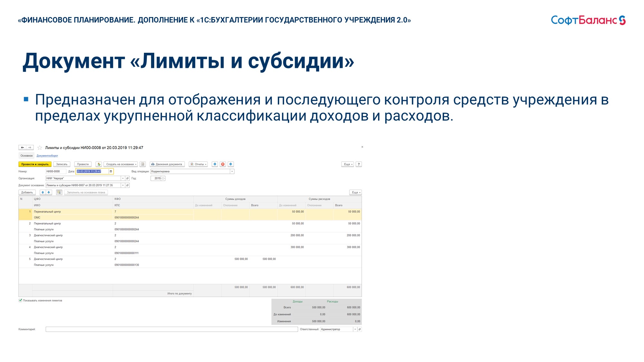Screen dimensions: 644x362
Task: Click the Добавить button
Action: (x=27, y=192)
